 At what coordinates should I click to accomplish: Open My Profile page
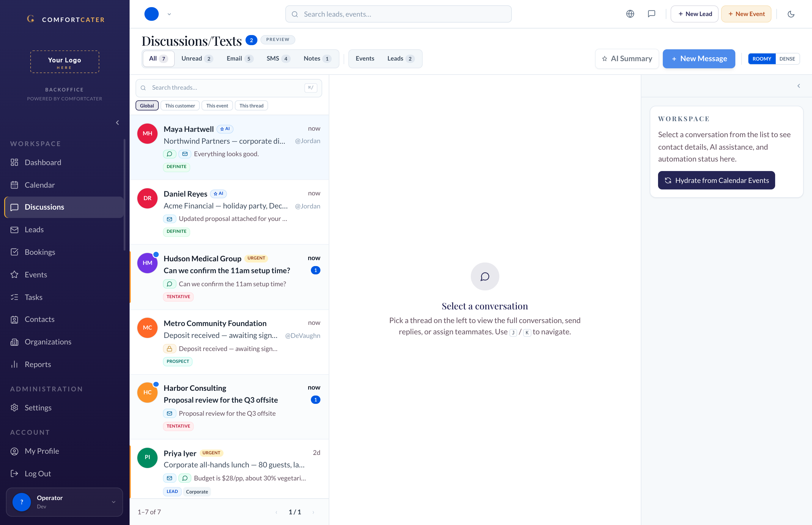[x=64, y=451]
